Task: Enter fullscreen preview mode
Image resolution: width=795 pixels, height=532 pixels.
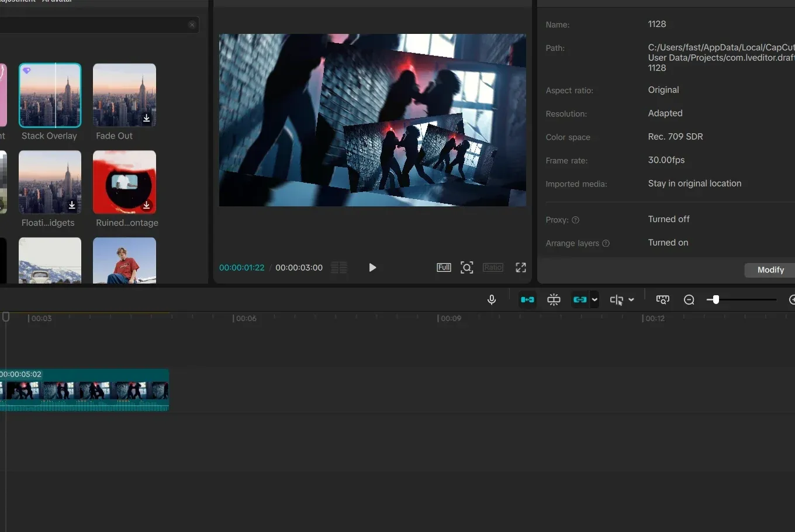Action: (521, 268)
